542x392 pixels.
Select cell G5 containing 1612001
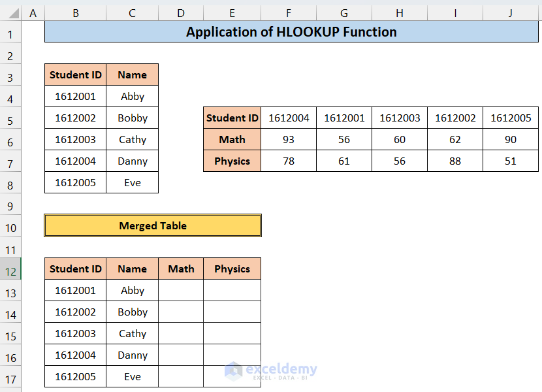(x=344, y=118)
